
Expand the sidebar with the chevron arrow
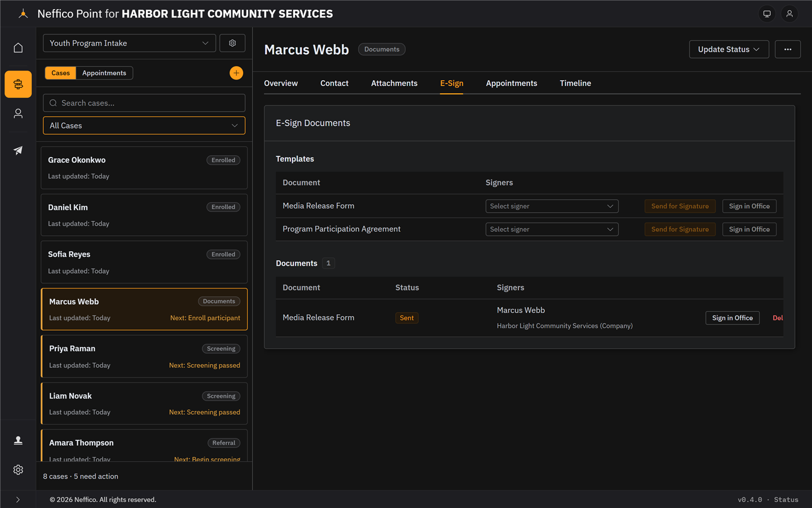tap(18, 500)
